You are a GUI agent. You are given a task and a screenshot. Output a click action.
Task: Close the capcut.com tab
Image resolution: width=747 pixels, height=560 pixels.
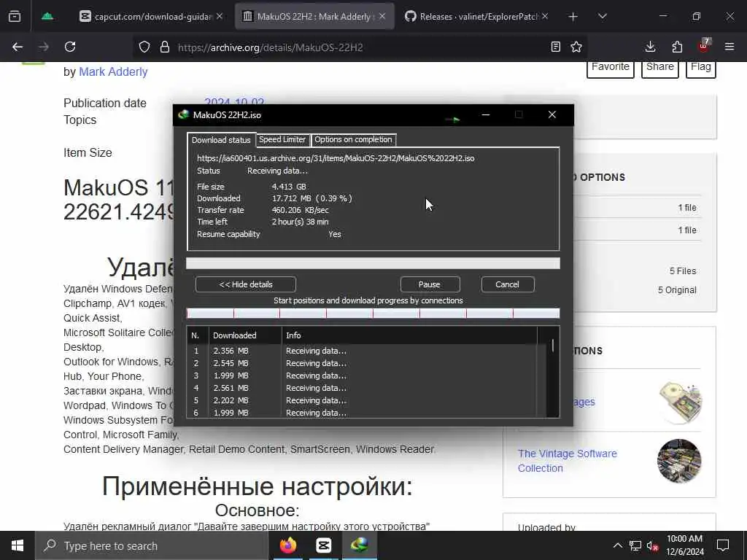pyautogui.click(x=219, y=16)
